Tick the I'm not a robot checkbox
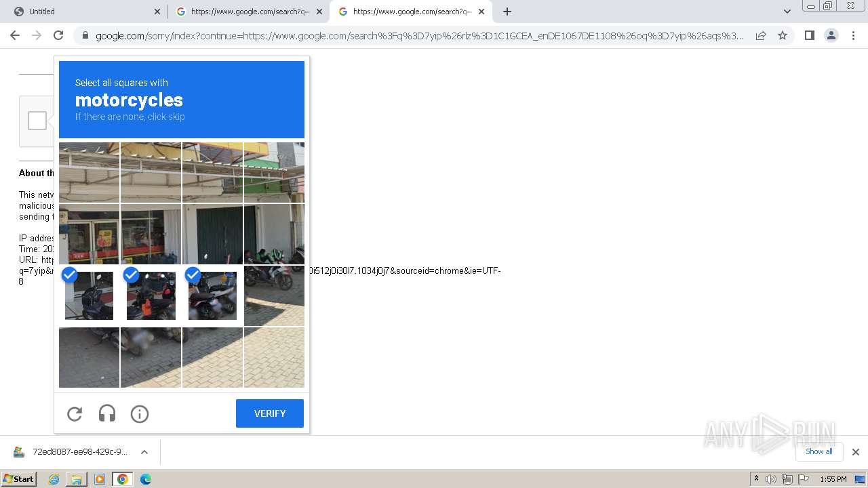 pyautogui.click(x=37, y=121)
